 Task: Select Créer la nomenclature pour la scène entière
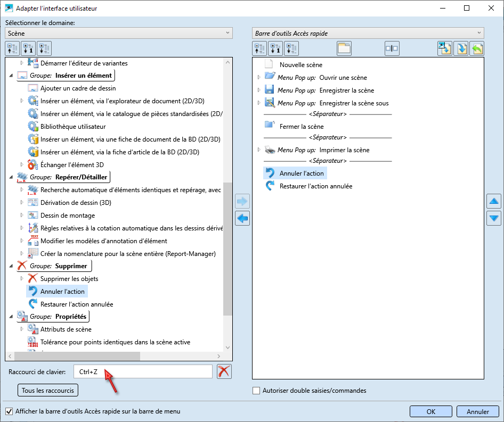point(128,254)
